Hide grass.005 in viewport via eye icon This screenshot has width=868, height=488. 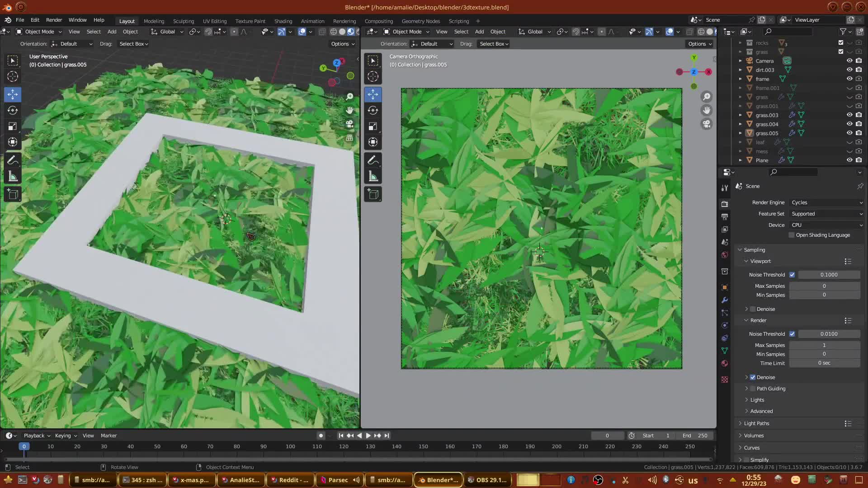pyautogui.click(x=849, y=133)
